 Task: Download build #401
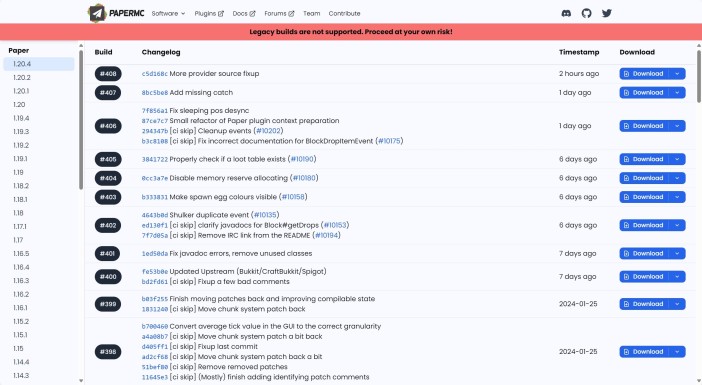(x=644, y=253)
